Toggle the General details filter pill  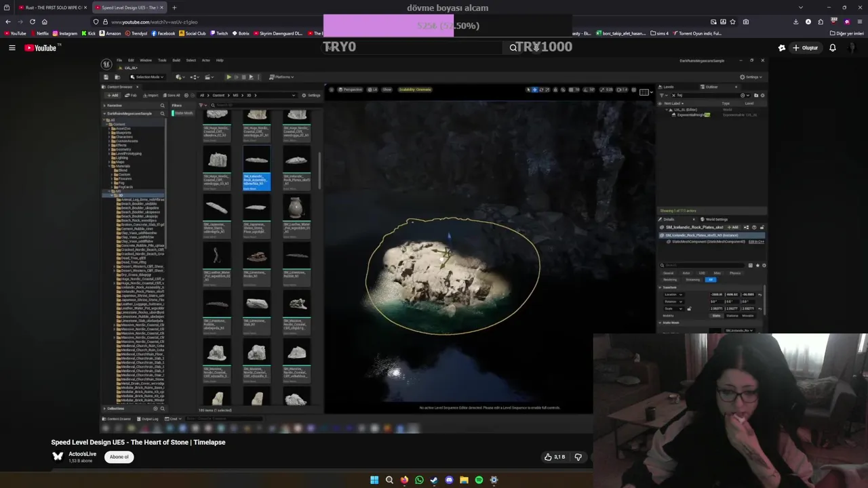coord(668,273)
